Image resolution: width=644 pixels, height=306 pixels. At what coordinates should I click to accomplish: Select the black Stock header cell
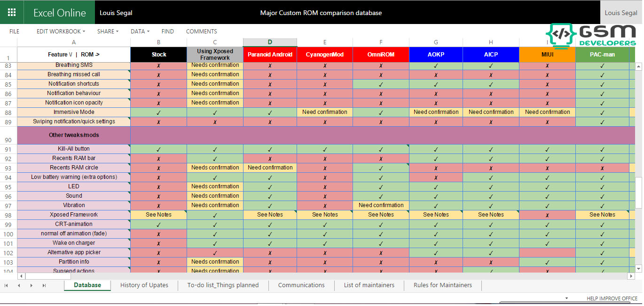tap(159, 55)
